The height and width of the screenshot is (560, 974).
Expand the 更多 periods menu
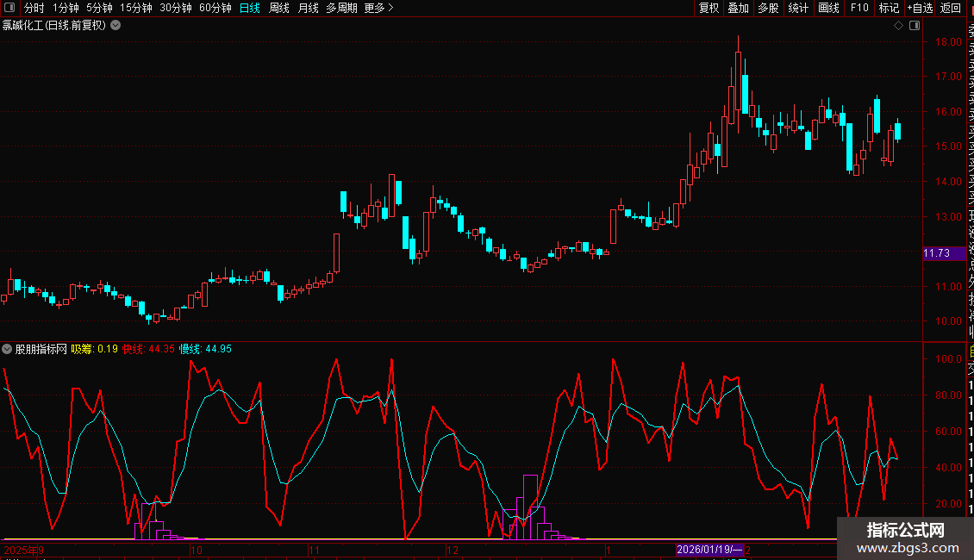tap(379, 8)
